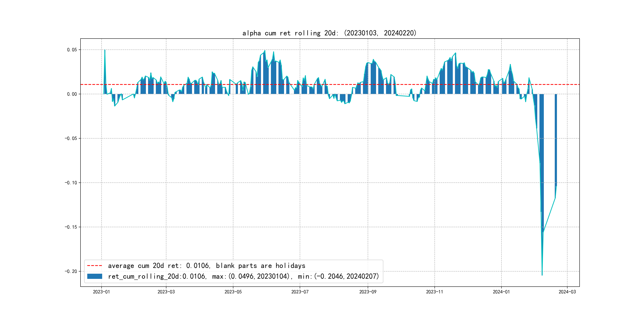
Task: Click the 2024-01 x-axis label
Action: (501, 292)
